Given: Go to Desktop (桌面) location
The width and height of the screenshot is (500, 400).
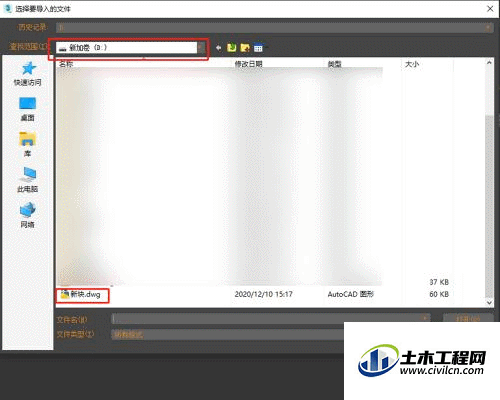Looking at the screenshot, I should 28,109.
